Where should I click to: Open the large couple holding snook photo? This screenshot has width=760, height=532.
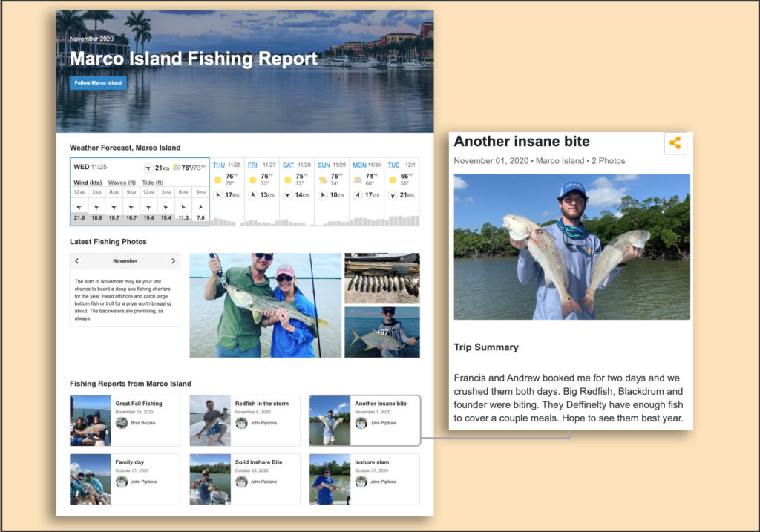(x=265, y=305)
